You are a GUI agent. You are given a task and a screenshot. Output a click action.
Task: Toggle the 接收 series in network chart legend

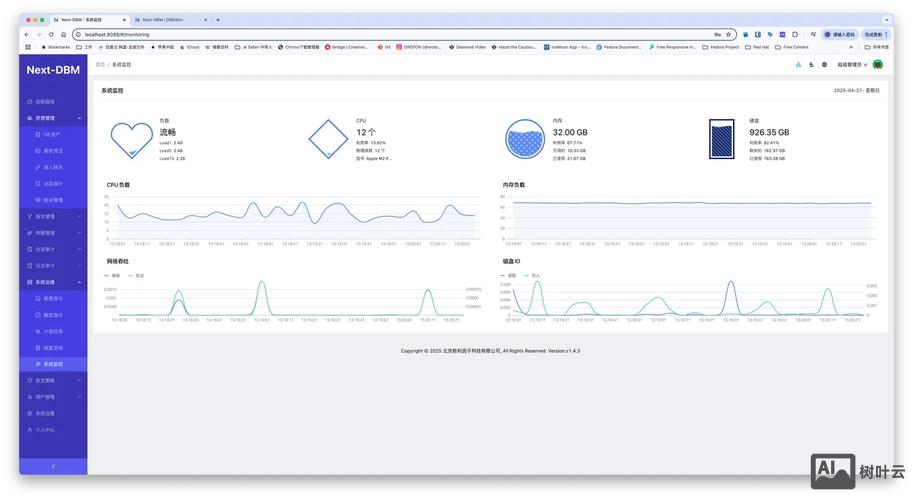tap(112, 275)
